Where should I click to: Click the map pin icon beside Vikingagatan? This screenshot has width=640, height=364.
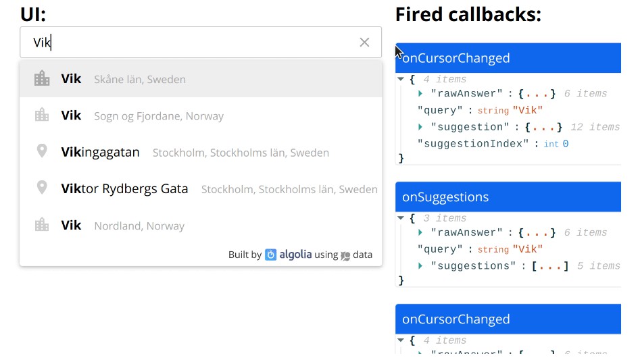tap(42, 152)
